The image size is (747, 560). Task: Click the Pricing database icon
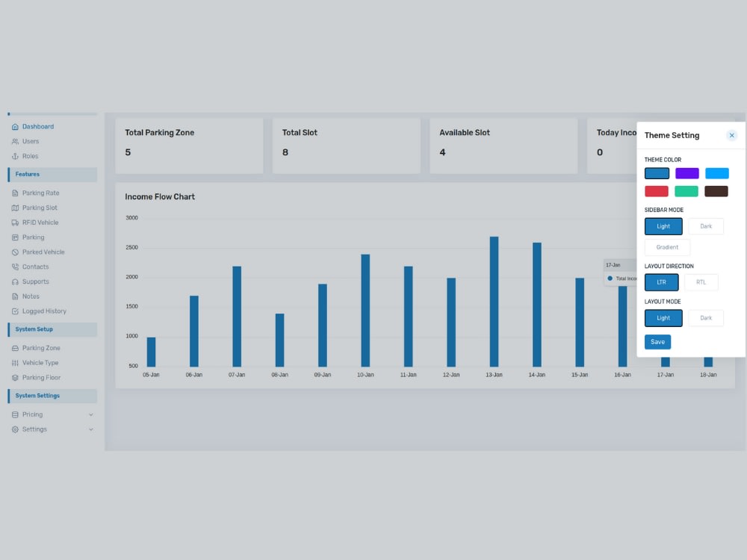(x=15, y=414)
